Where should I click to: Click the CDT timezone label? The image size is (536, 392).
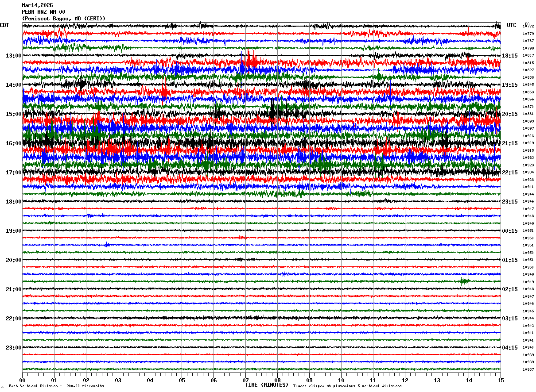pos(4,25)
